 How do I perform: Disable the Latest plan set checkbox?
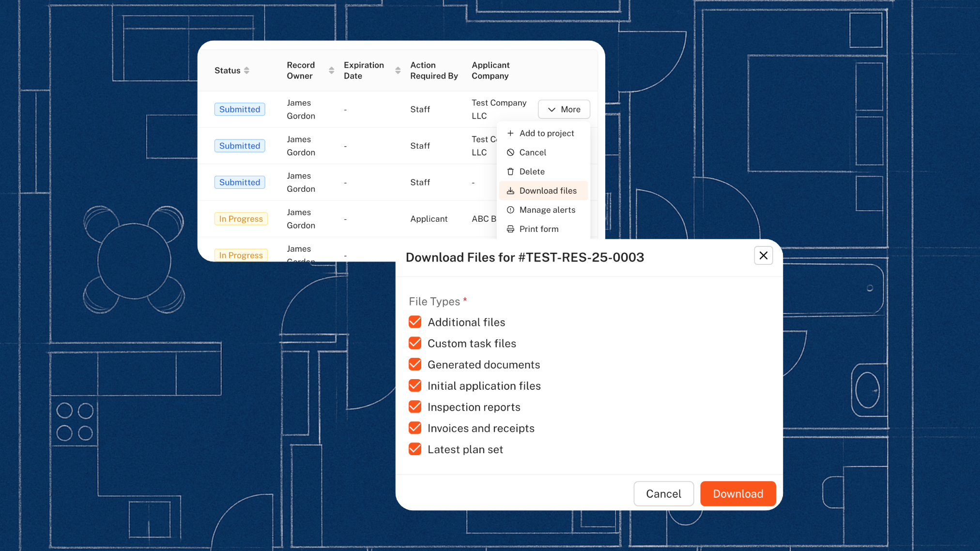click(415, 449)
